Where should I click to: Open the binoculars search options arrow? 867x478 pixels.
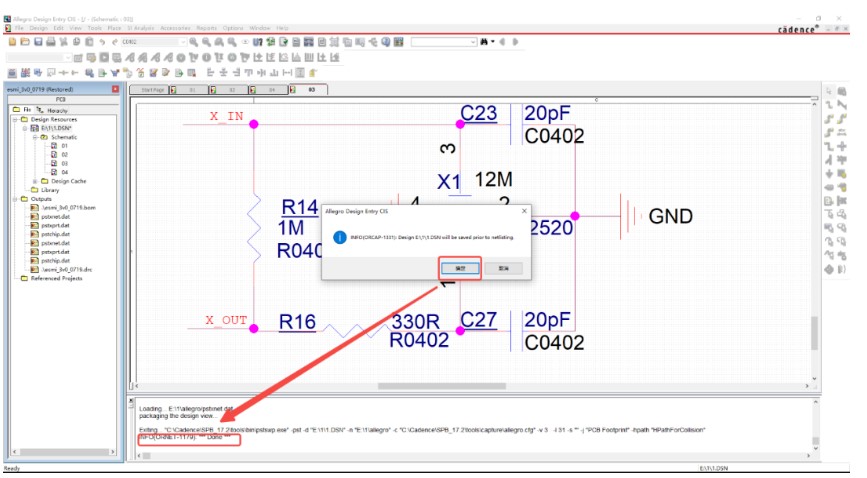click(493, 42)
